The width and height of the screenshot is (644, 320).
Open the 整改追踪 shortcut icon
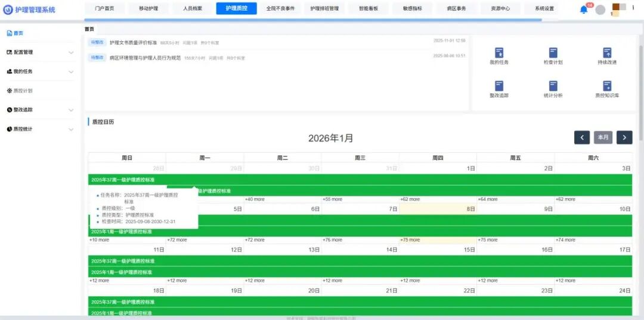[x=499, y=87]
